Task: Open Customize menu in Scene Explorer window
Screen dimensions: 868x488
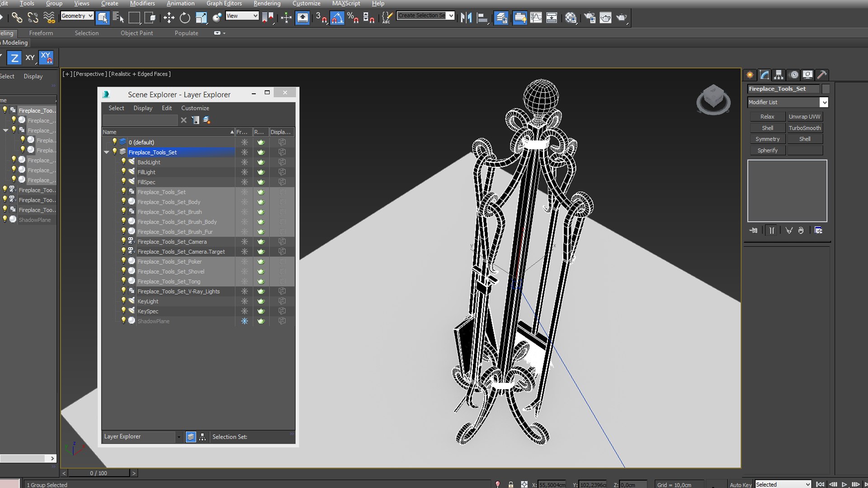Action: tap(195, 108)
